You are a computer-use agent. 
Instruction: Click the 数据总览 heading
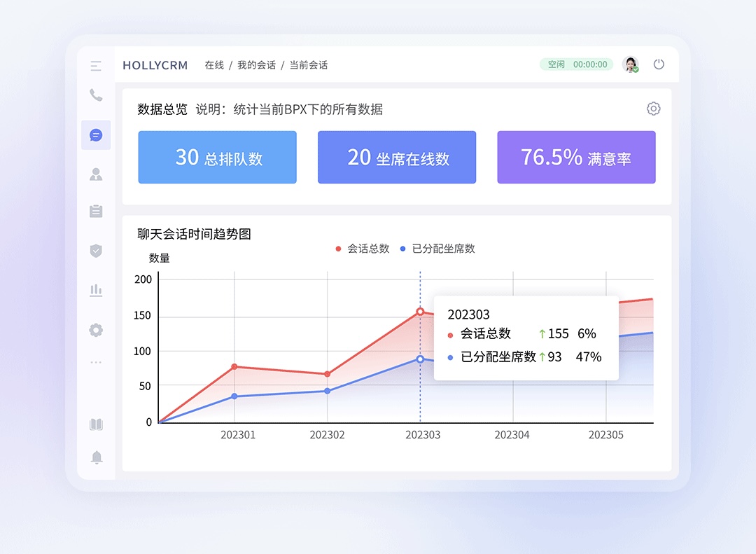(162, 109)
